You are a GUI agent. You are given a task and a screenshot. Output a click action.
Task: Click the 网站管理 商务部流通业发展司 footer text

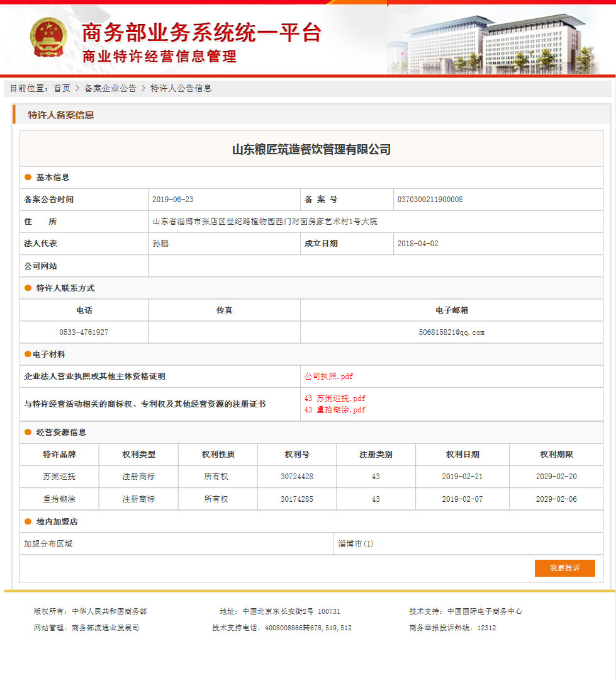[x=86, y=628]
